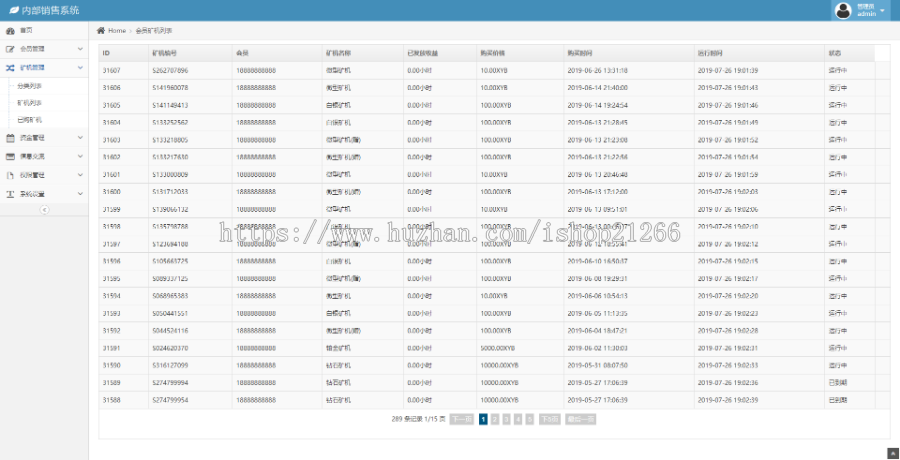Click the price 5000.00XYB

pyautogui.click(x=498, y=348)
